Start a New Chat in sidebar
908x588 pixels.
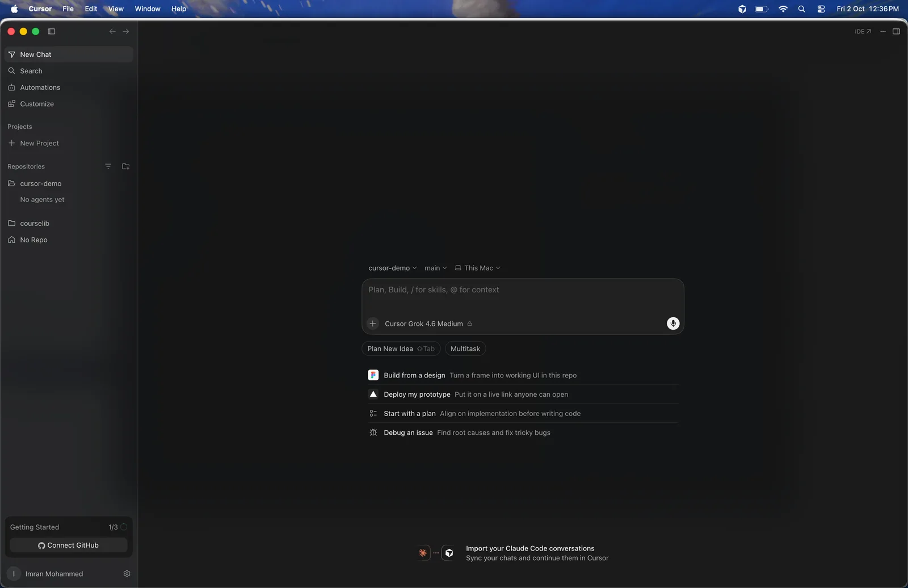(x=69, y=54)
